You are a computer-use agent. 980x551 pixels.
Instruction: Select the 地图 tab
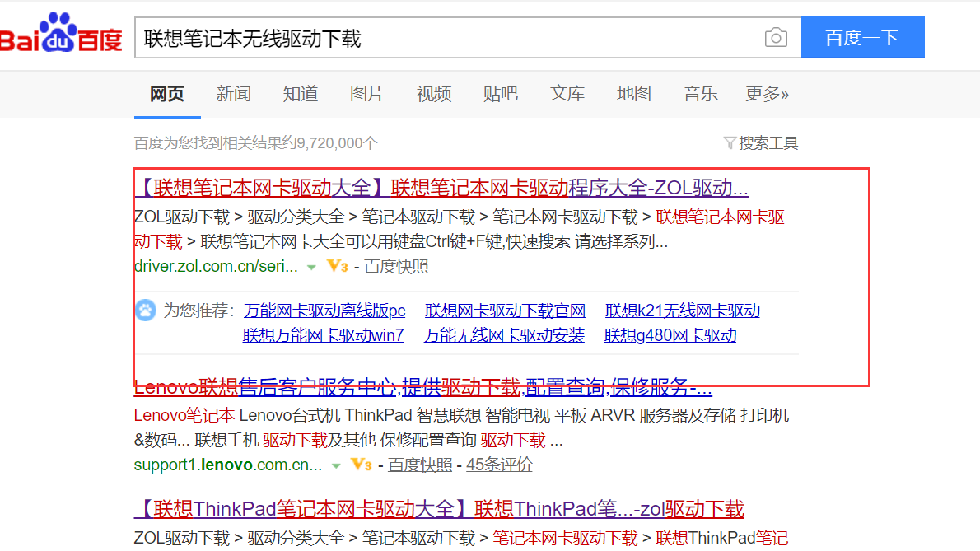(x=634, y=94)
